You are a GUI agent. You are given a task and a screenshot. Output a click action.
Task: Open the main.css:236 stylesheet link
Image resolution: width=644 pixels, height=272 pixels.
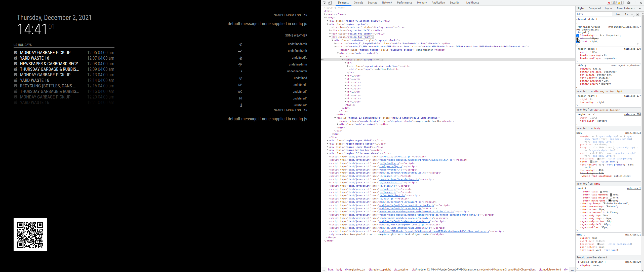(632, 49)
